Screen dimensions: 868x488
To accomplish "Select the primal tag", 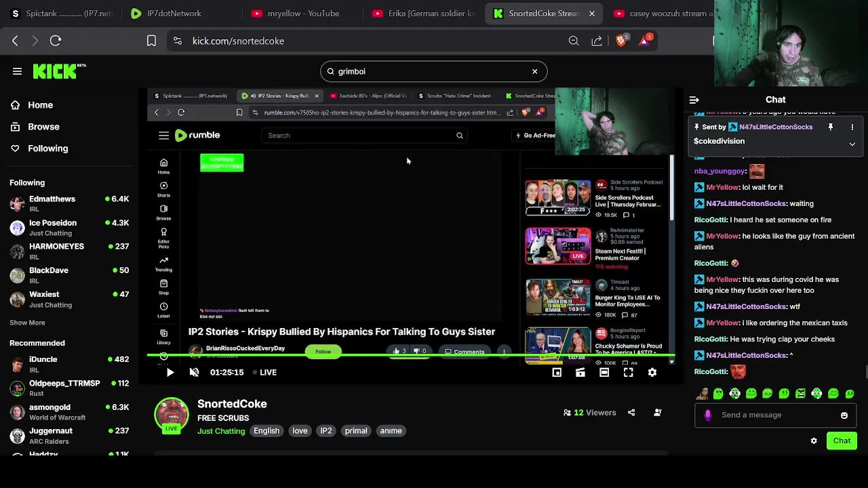I will coord(356,431).
